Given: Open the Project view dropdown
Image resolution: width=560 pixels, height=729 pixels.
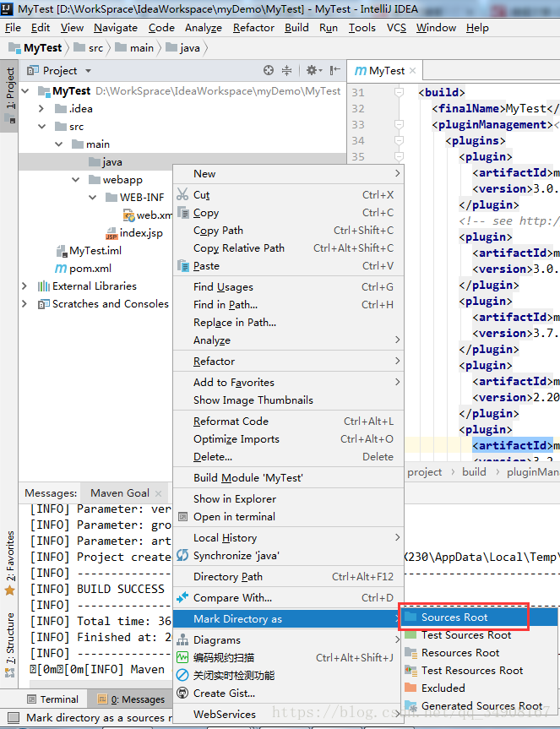Looking at the screenshot, I should (88, 71).
